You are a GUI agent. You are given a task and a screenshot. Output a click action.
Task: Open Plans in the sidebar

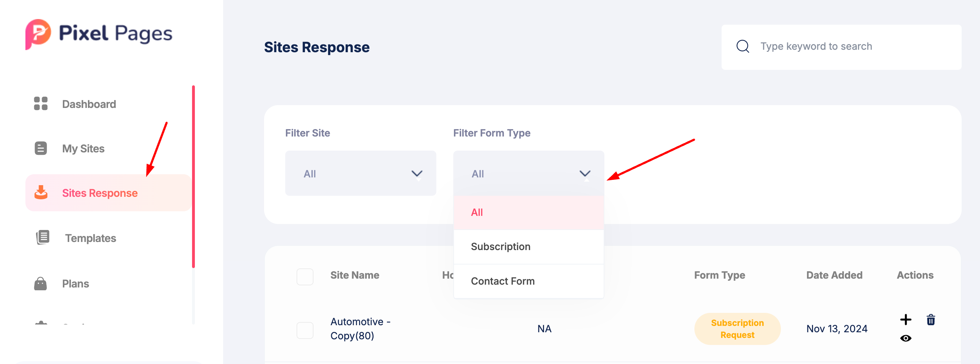[x=75, y=284]
